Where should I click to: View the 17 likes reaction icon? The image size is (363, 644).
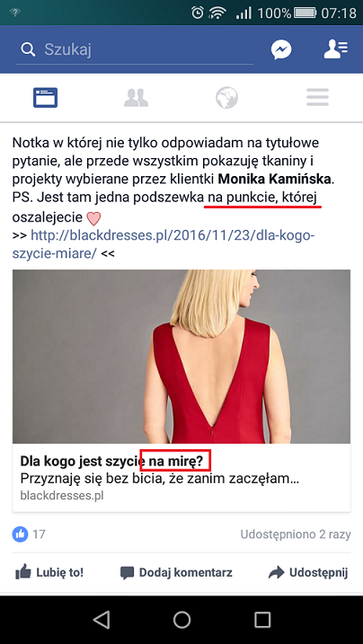click(20, 534)
